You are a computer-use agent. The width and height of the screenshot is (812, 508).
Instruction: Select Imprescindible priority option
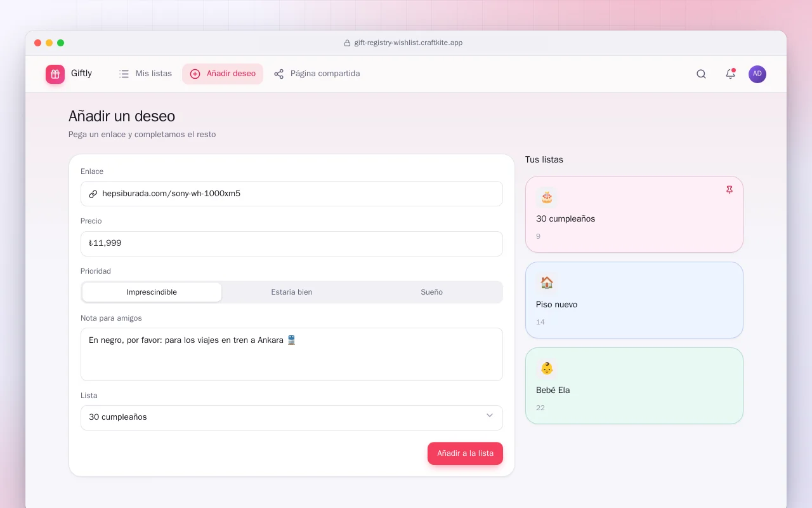152,292
